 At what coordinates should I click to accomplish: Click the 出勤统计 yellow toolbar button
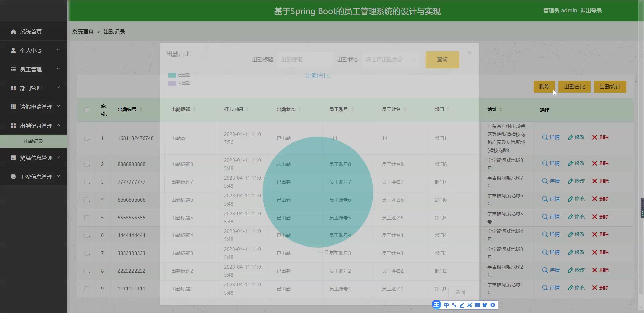(x=610, y=87)
